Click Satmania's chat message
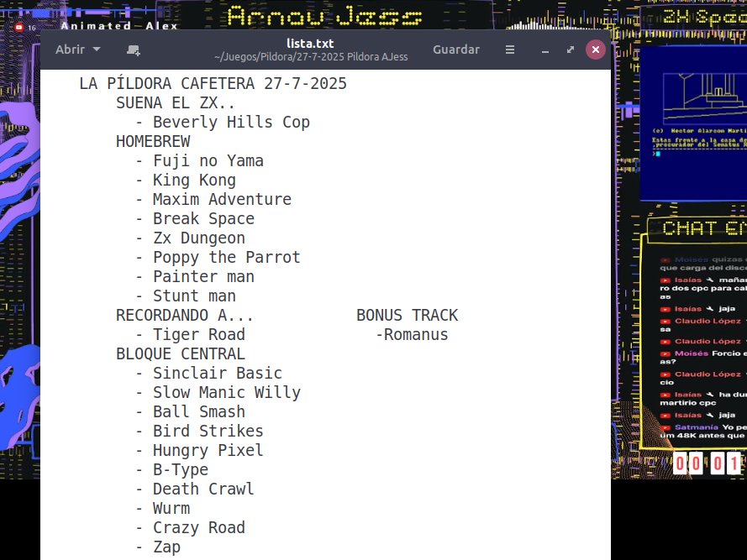 click(703, 432)
